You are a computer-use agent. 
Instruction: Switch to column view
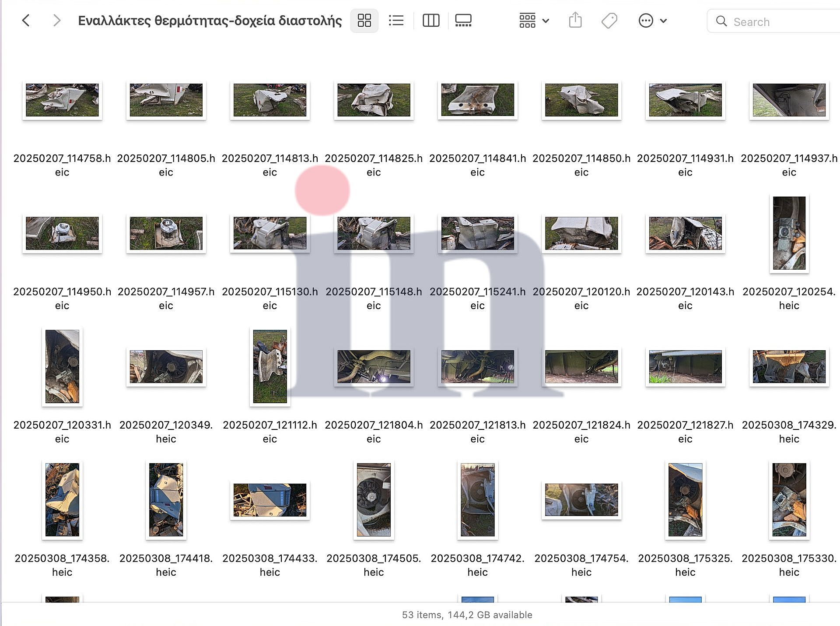coord(431,21)
